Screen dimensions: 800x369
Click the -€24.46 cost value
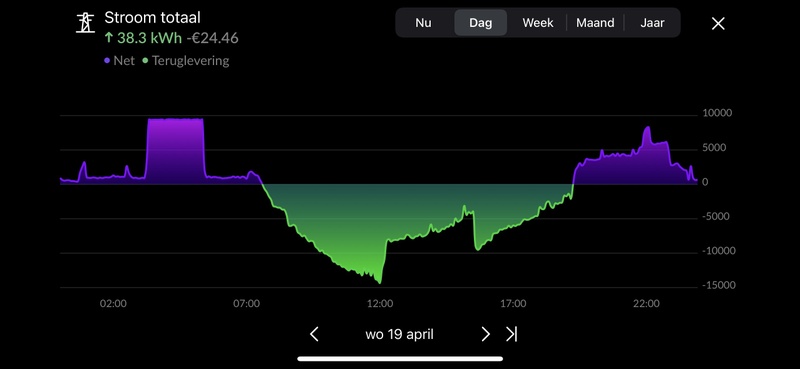point(212,38)
